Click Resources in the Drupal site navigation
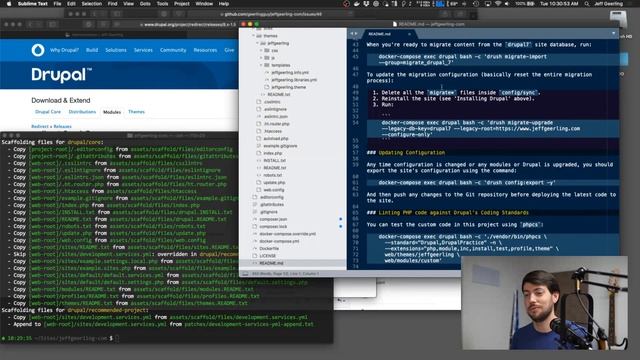The width and height of the screenshot is (640, 360). pos(205,50)
